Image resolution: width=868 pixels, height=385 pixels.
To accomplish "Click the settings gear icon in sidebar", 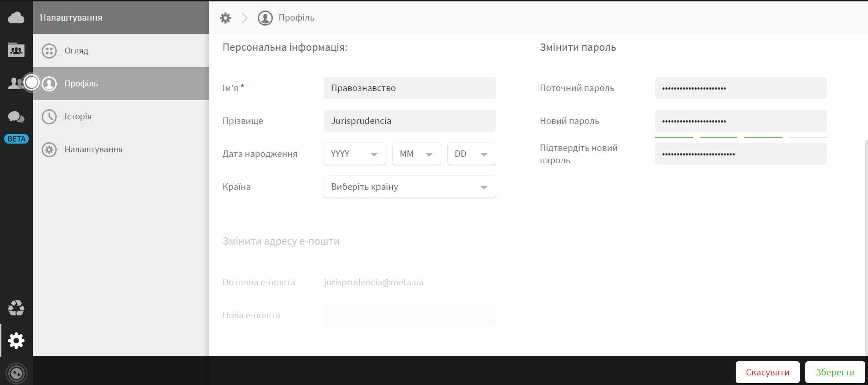I will click(x=16, y=341).
